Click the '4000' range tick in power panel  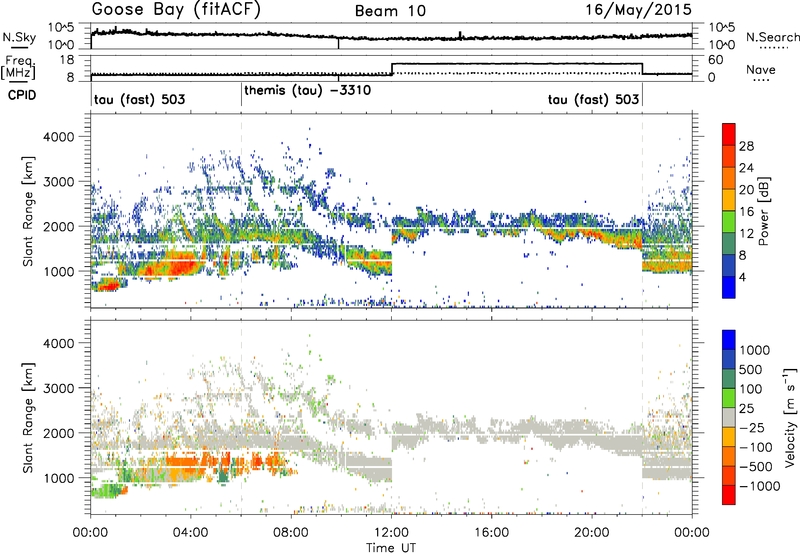pyautogui.click(x=58, y=137)
